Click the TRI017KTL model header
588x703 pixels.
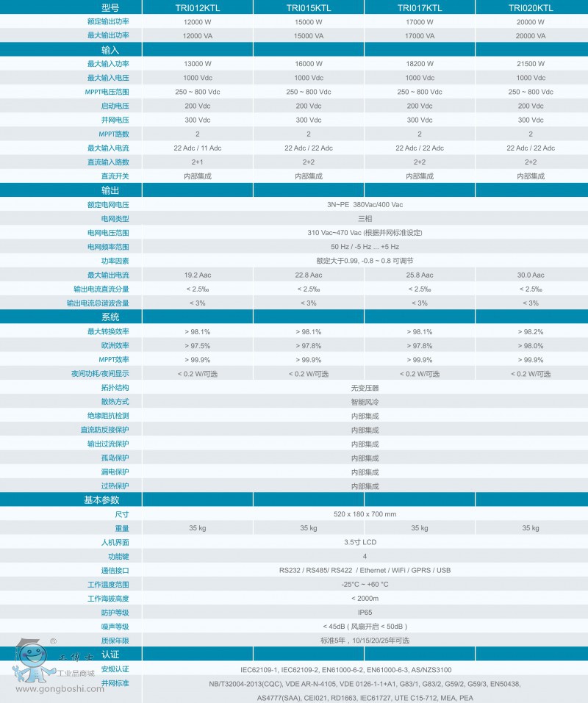(419, 7)
